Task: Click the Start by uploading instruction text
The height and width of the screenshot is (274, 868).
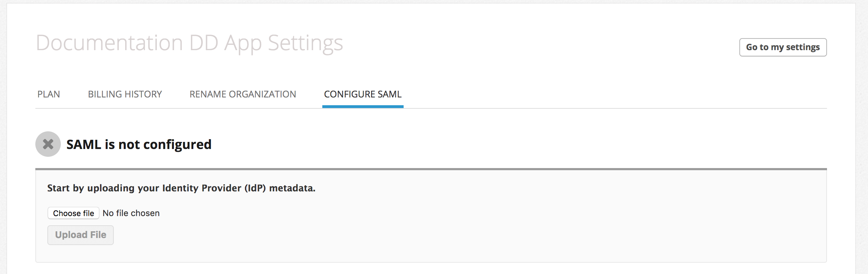Action: (181, 188)
